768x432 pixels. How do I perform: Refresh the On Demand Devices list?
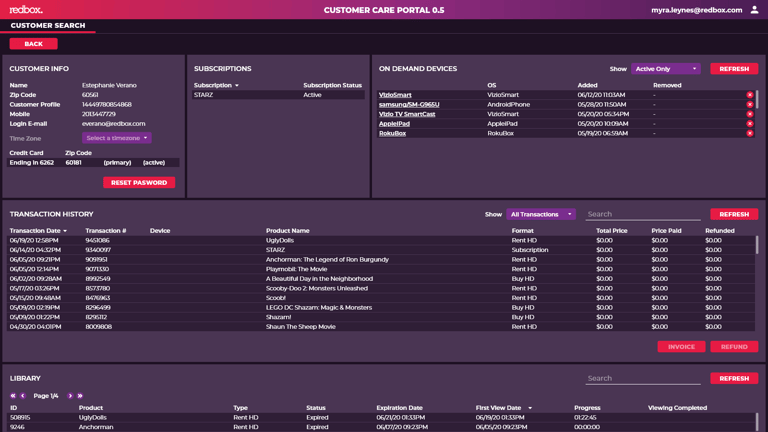click(734, 69)
